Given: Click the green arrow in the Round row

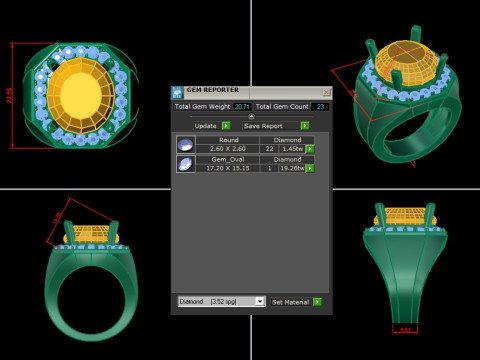Looking at the screenshot, I should pyautogui.click(x=310, y=149).
